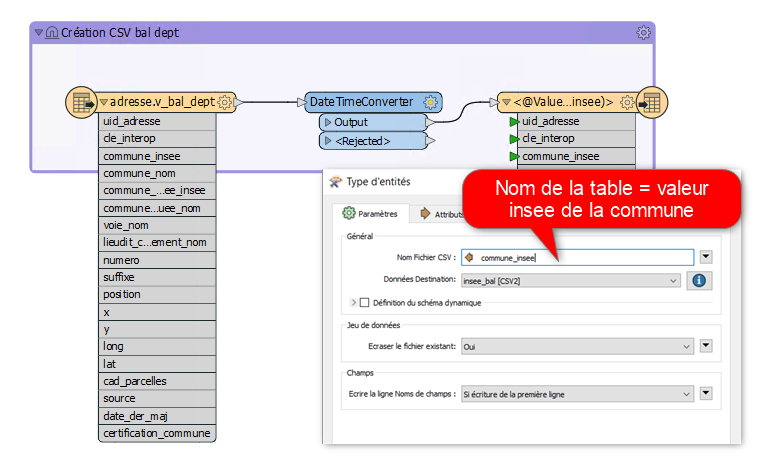Viewport: 766px width, 463px height.
Task: Click the writer input port arrow
Action: tap(494, 103)
